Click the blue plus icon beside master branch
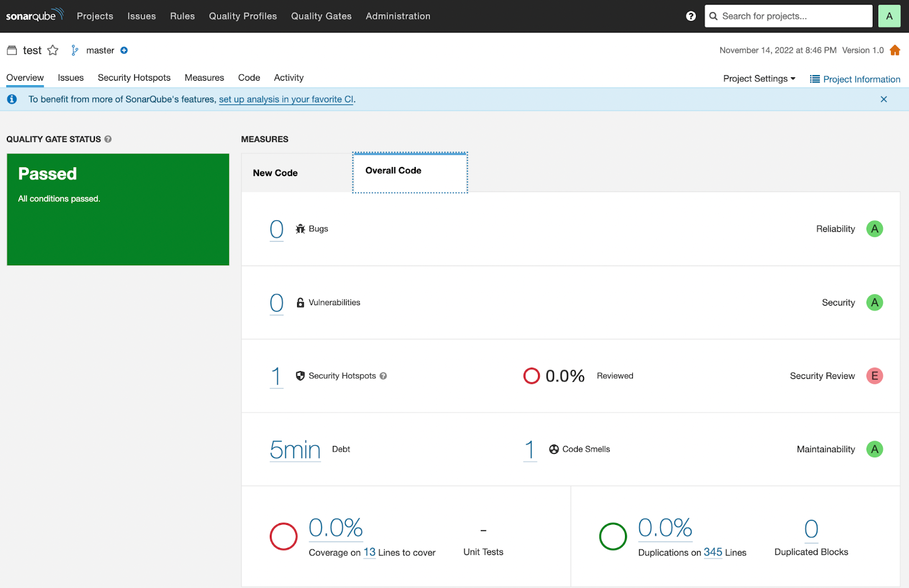This screenshot has height=588, width=909. (124, 50)
